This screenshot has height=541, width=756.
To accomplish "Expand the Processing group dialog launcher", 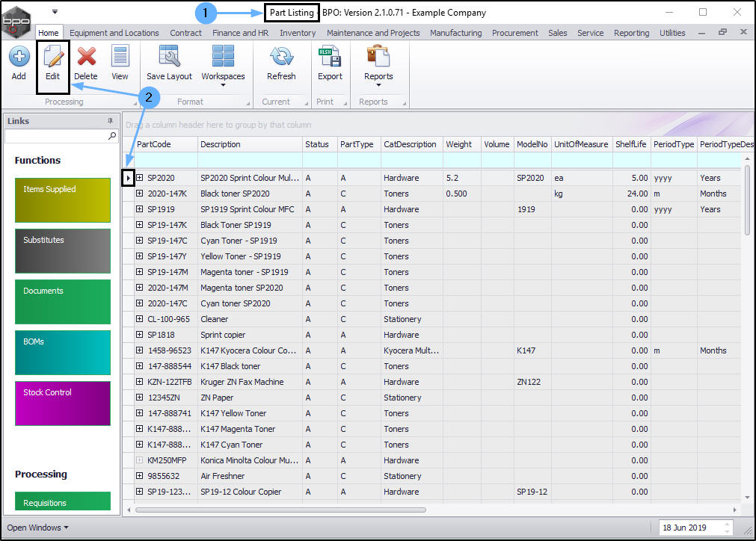I will pos(135,103).
